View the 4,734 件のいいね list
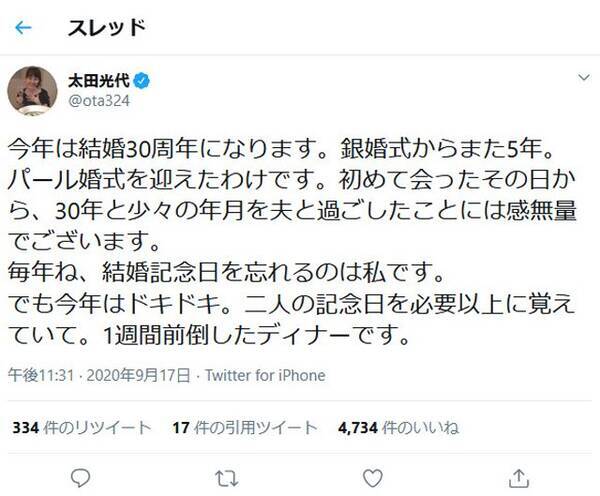The width and height of the screenshot is (600, 496). coord(398,428)
